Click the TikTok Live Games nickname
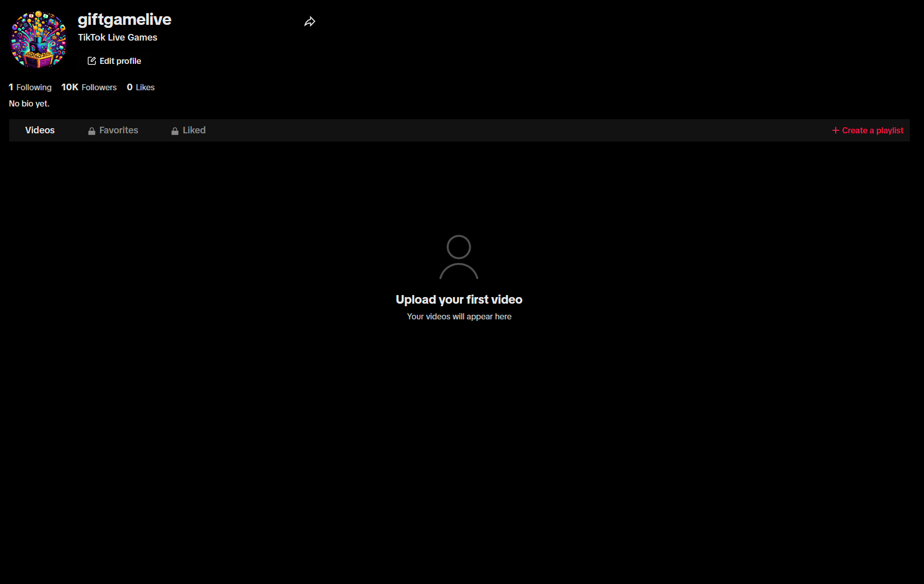The width and height of the screenshot is (924, 584). tap(118, 38)
